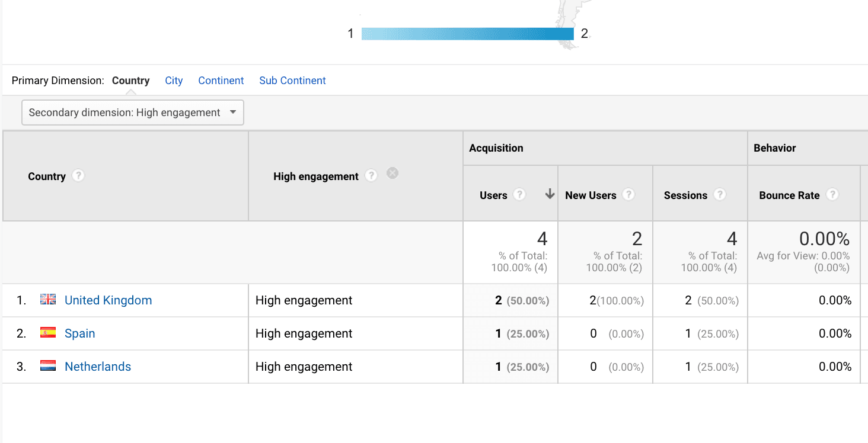This screenshot has width=868, height=443.
Task: Click the United Kingdom flag icon
Action: [x=48, y=300]
